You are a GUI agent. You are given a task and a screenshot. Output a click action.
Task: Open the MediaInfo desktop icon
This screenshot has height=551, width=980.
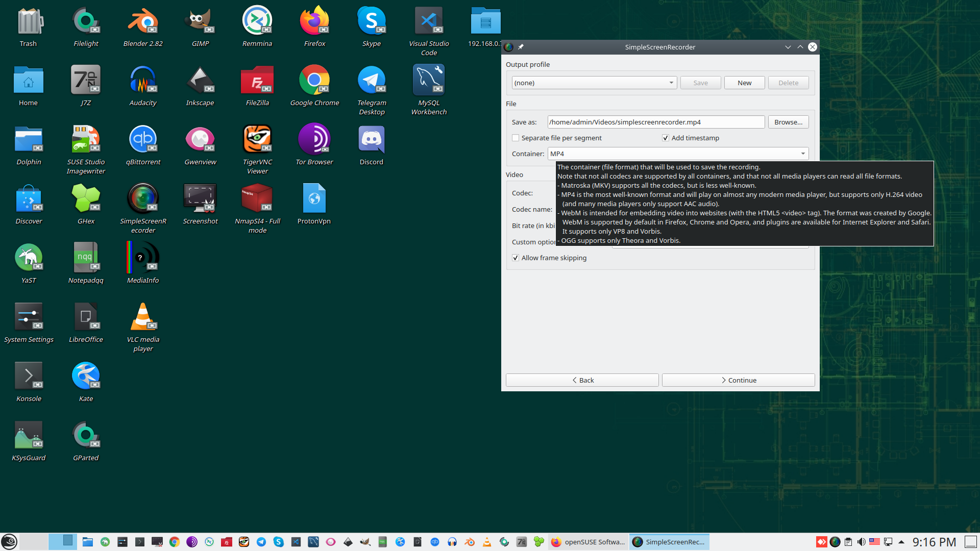142,258
